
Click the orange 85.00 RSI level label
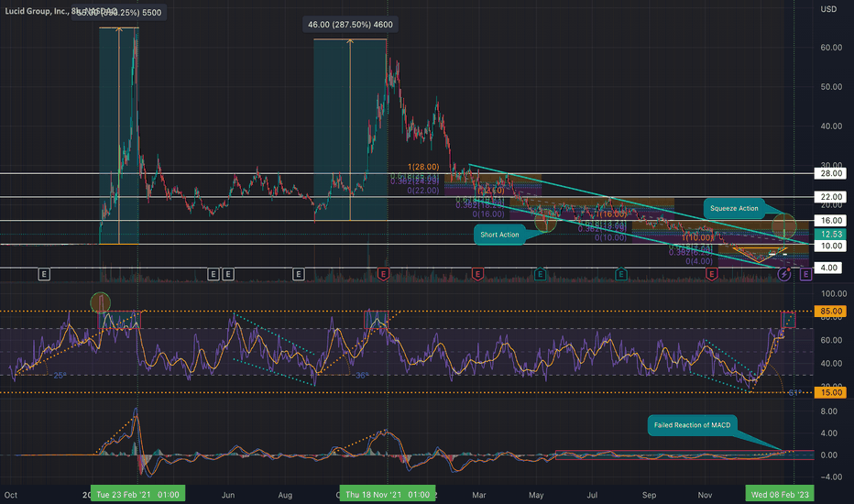point(831,312)
